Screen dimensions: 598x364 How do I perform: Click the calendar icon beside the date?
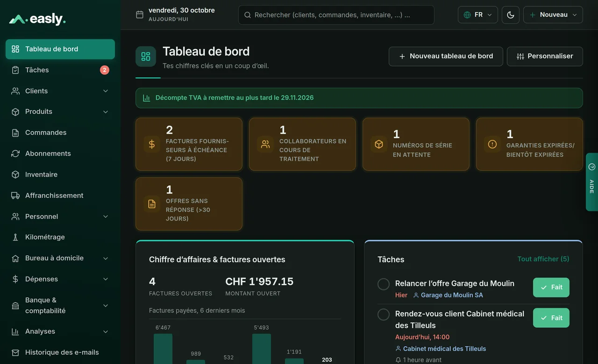coord(140,15)
